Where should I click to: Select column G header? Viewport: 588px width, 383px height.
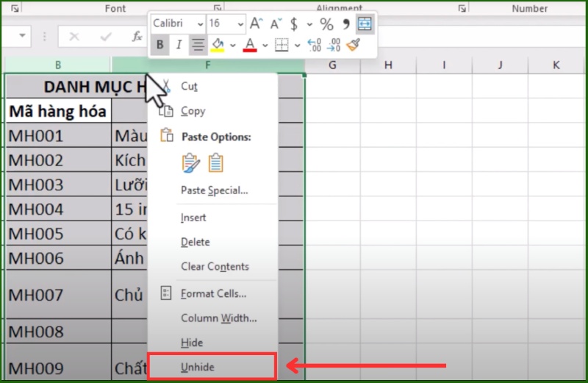click(332, 65)
